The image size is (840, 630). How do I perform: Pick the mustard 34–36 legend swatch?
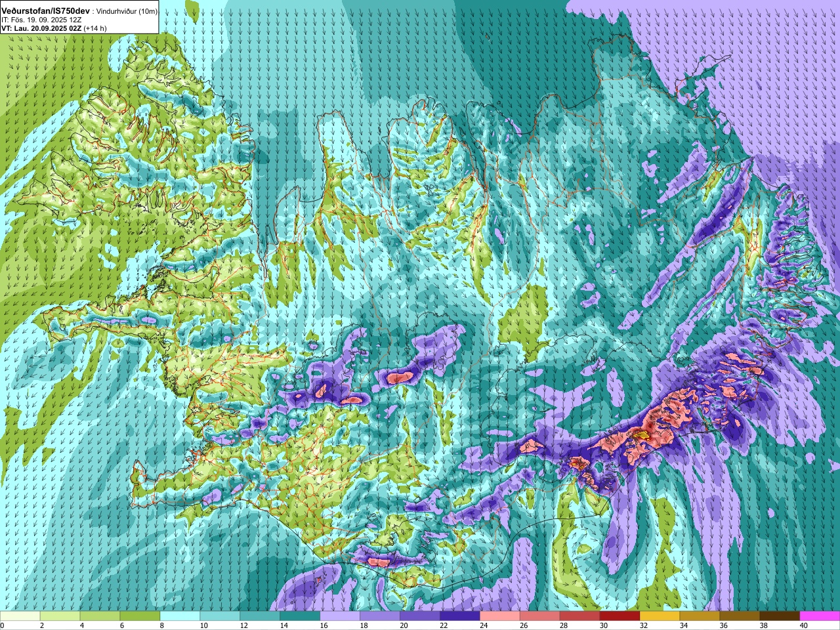coord(700,616)
